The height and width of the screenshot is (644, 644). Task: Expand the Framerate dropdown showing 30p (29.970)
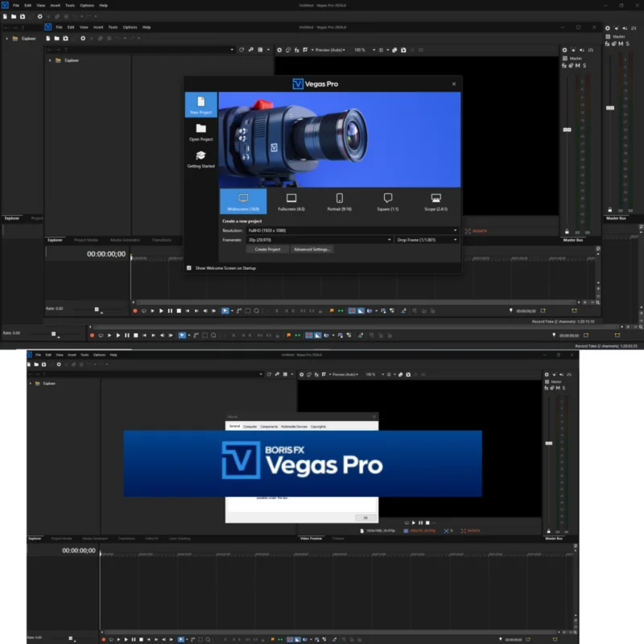coord(389,239)
